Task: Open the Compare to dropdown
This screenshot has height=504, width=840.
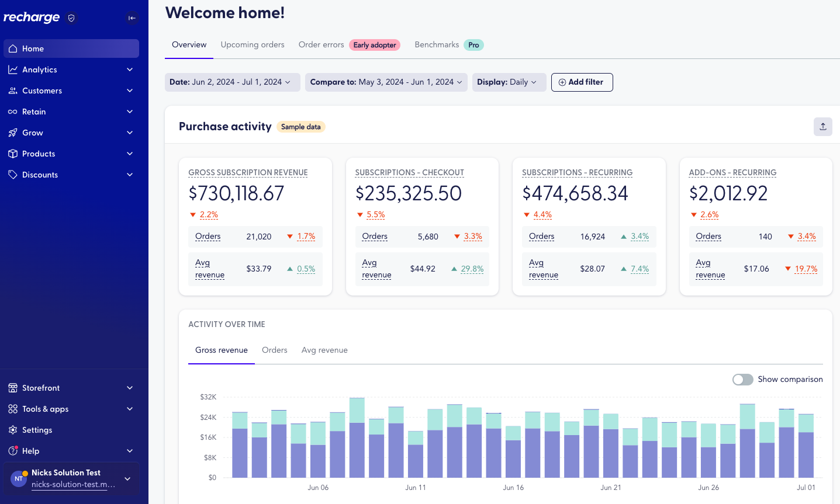Action: [386, 82]
